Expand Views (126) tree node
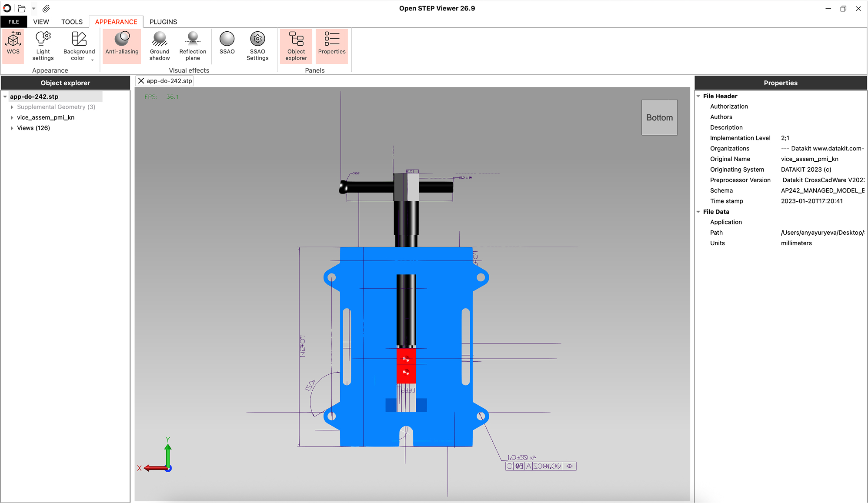 [12, 128]
